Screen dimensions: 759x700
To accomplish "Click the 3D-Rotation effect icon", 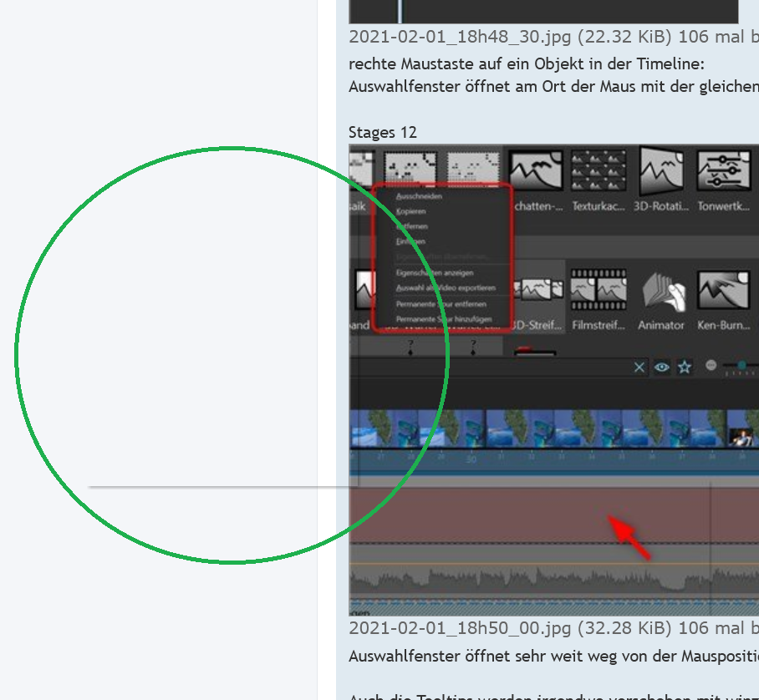I will pos(660,171).
